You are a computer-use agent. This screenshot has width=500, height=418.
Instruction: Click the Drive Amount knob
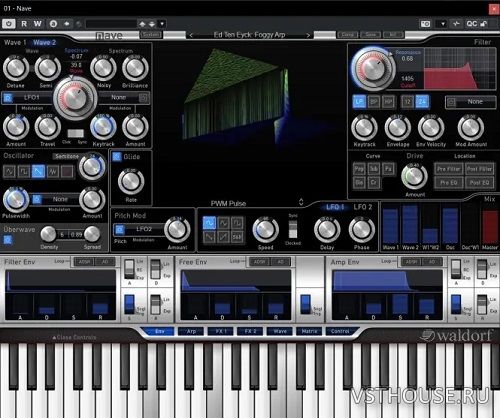414,176
